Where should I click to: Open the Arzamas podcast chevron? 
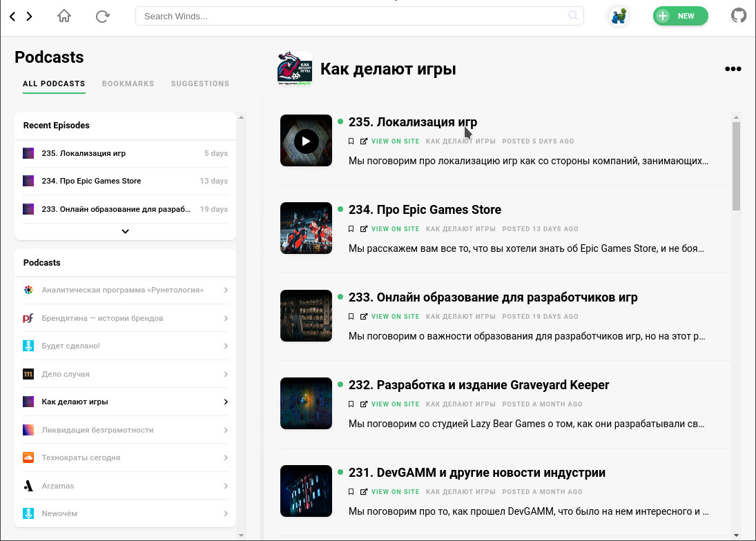(x=226, y=486)
